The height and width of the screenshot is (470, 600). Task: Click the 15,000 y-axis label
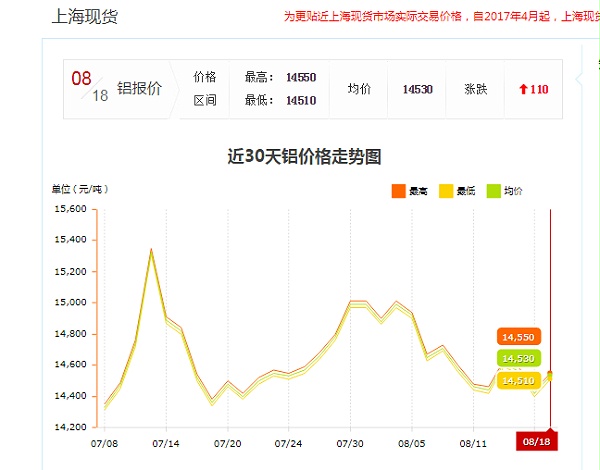(x=70, y=302)
